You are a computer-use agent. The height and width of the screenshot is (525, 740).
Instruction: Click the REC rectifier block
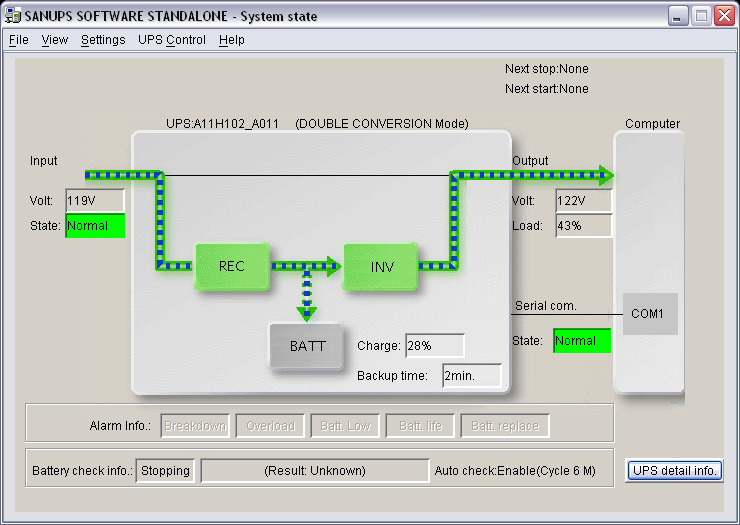pyautogui.click(x=232, y=266)
